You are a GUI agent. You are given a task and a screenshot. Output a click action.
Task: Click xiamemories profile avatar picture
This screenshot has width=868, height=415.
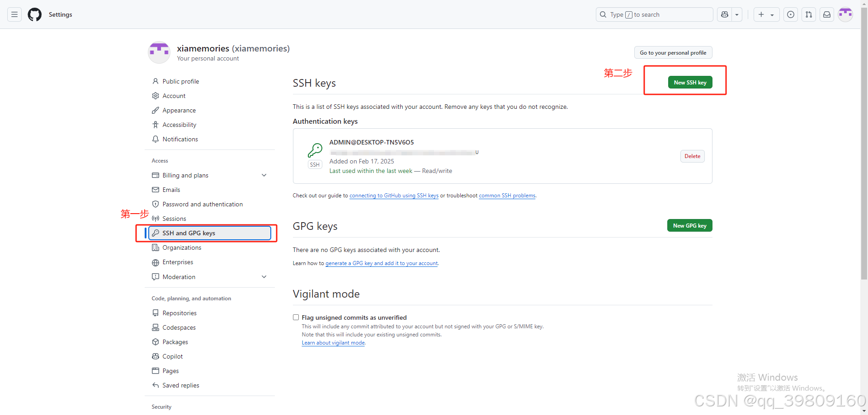click(159, 52)
